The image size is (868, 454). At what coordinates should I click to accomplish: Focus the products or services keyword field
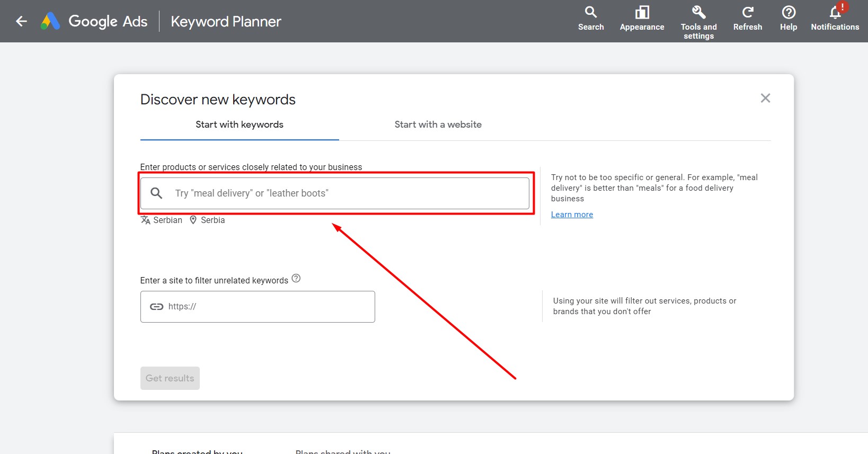click(x=335, y=193)
